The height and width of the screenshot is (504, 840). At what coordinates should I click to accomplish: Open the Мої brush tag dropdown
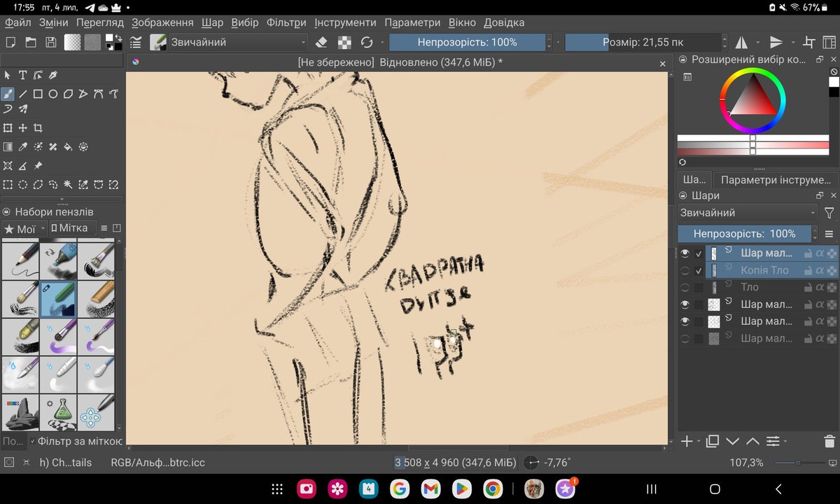coord(24,228)
